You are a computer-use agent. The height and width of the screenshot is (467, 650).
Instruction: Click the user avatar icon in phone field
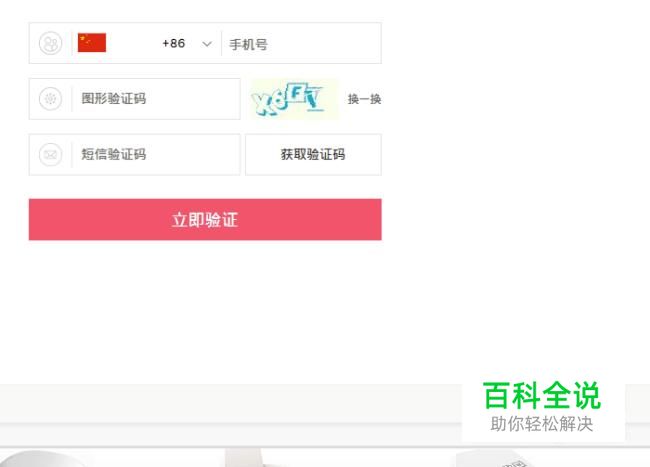pos(51,43)
